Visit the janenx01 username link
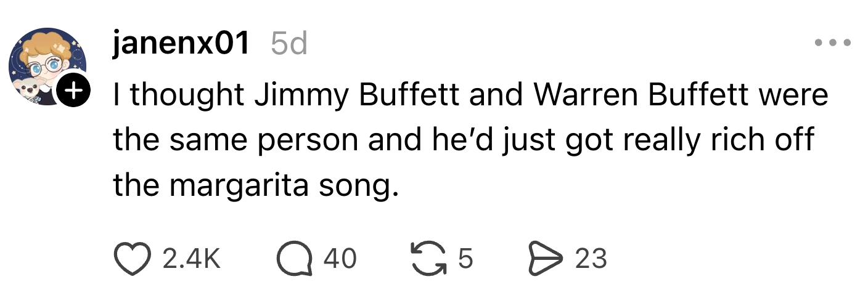This screenshot has height=303, width=868. click(181, 43)
